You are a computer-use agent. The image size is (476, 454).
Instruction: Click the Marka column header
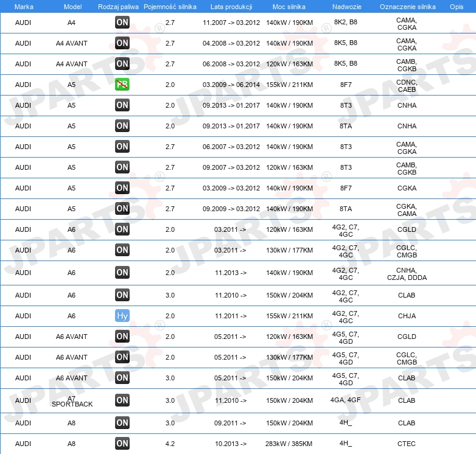click(24, 7)
